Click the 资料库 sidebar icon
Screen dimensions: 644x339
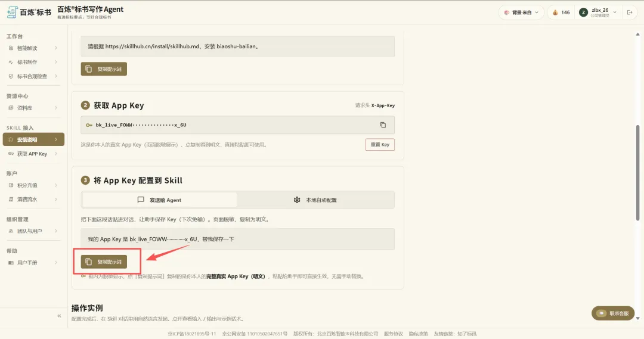tap(11, 108)
